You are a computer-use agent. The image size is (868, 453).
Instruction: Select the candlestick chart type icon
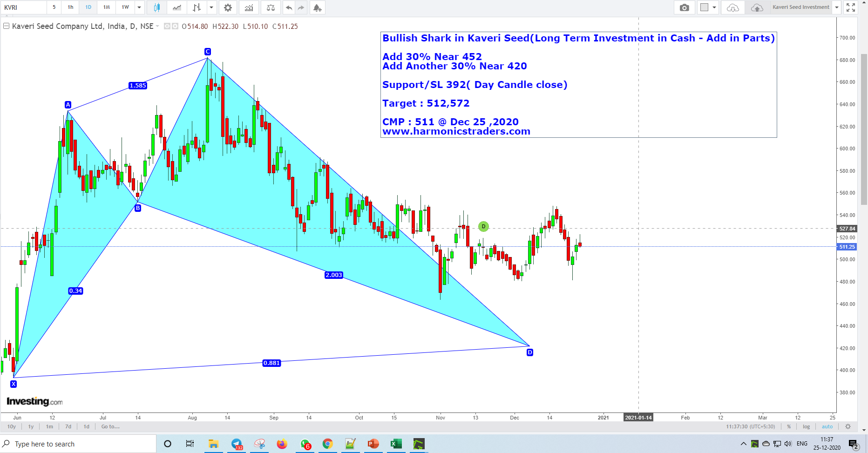coord(156,7)
